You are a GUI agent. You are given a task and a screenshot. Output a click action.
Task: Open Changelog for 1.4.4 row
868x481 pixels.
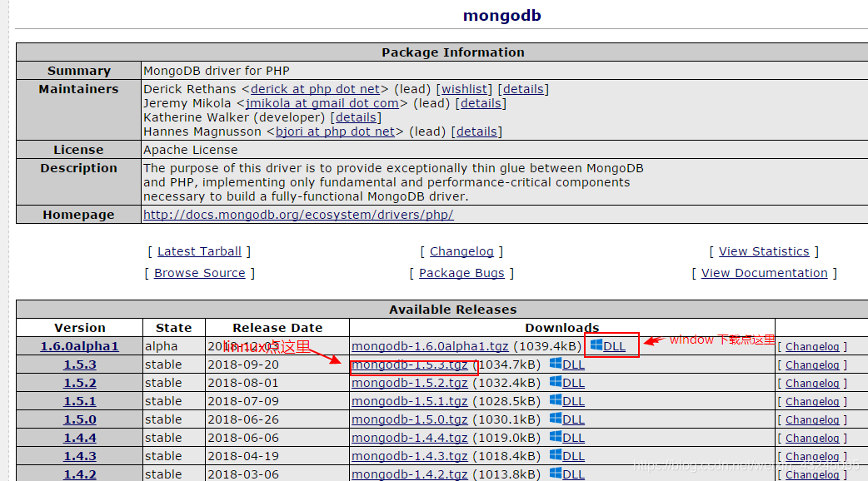tap(812, 438)
